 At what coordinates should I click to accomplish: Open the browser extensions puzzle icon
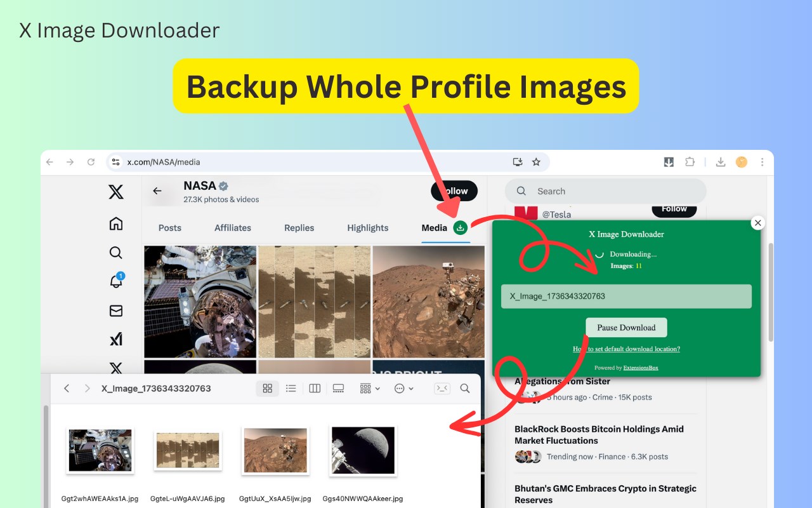click(x=690, y=162)
